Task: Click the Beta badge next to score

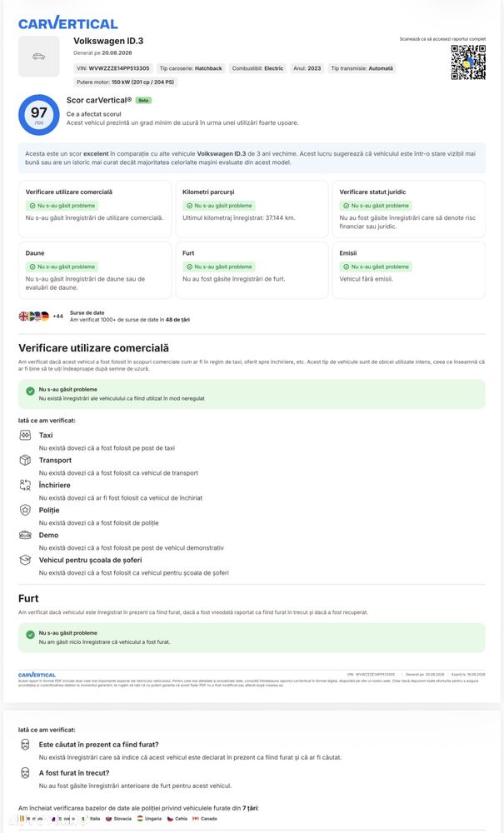Action: tap(143, 101)
